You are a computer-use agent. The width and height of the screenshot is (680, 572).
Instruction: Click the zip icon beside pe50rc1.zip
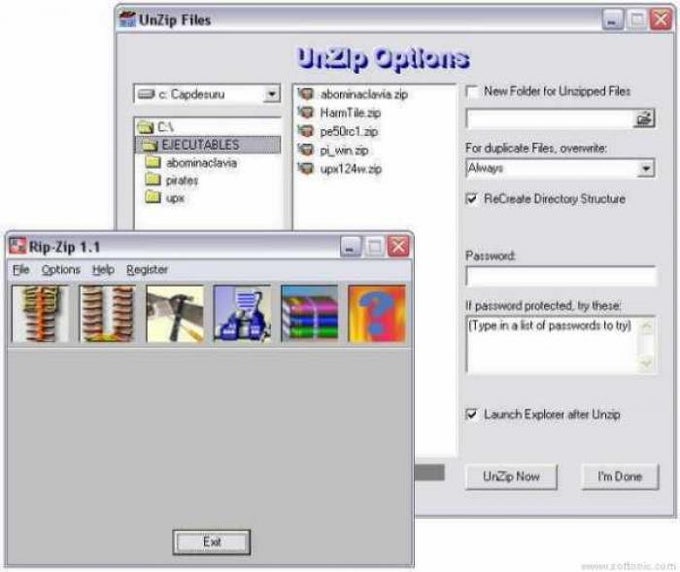(306, 131)
